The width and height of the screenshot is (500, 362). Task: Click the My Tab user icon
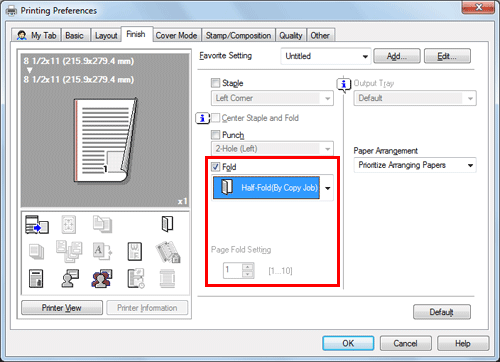pyautogui.click(x=22, y=35)
